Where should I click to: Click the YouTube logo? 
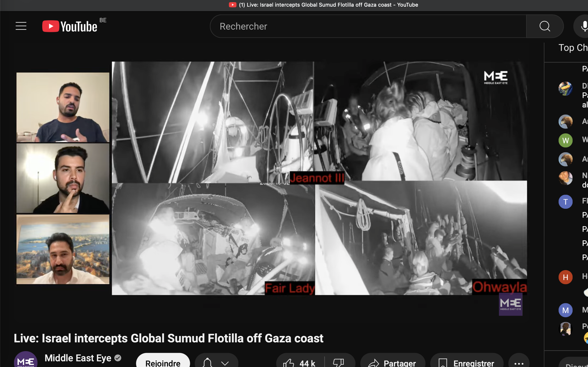pyautogui.click(x=70, y=26)
